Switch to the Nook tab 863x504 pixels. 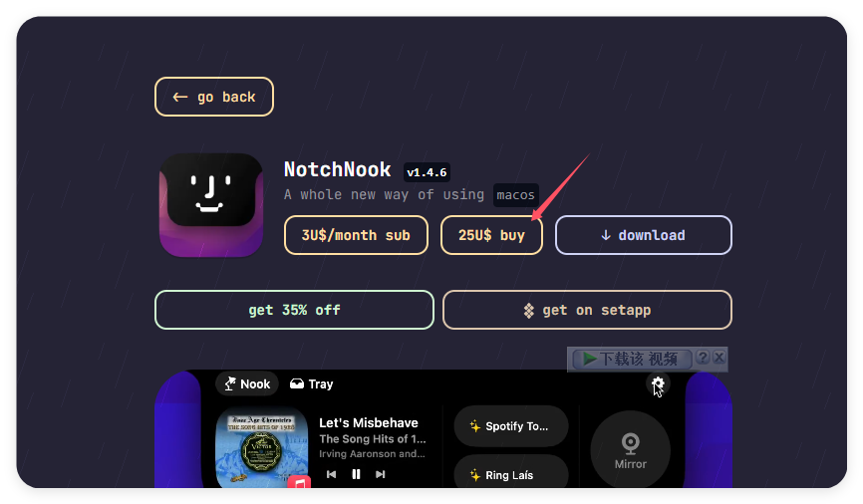click(x=247, y=384)
